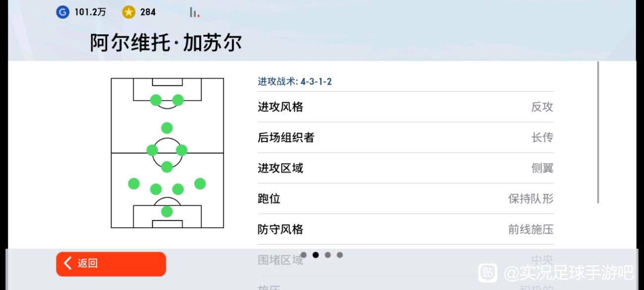Click the back arrow chevron
644x290 pixels.
[x=68, y=263]
